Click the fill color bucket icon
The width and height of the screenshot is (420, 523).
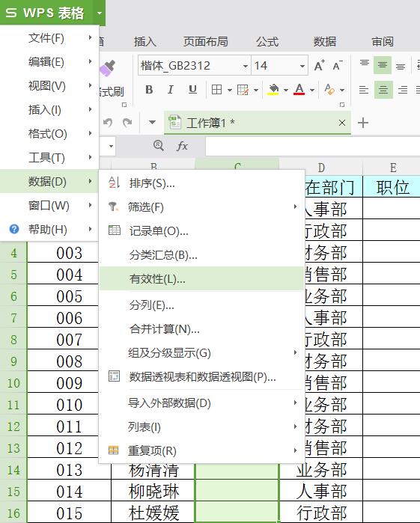[273, 90]
